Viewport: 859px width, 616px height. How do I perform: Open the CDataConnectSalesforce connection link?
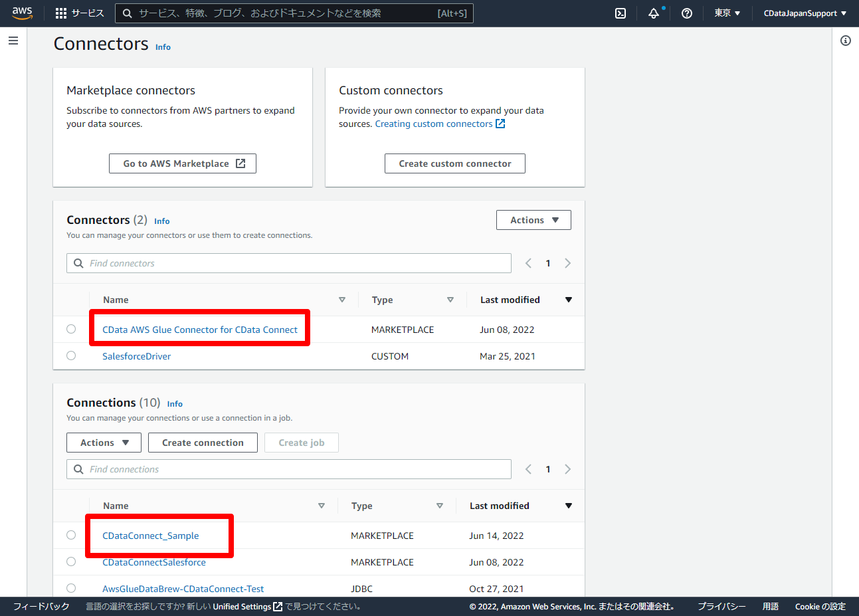(154, 562)
